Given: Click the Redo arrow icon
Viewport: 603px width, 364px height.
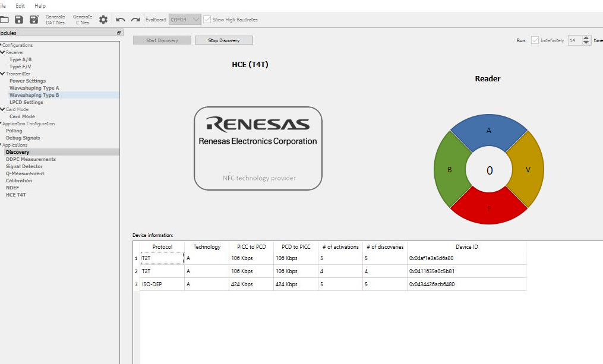Looking at the screenshot, I should pyautogui.click(x=135, y=20).
